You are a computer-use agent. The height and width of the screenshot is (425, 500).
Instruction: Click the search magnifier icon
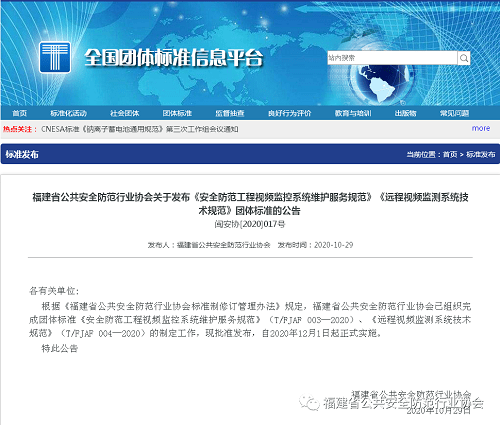pyautogui.click(x=464, y=58)
